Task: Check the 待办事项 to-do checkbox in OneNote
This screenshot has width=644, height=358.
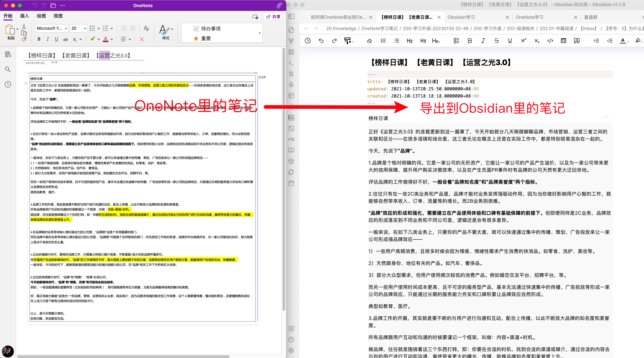Action: 196,29
